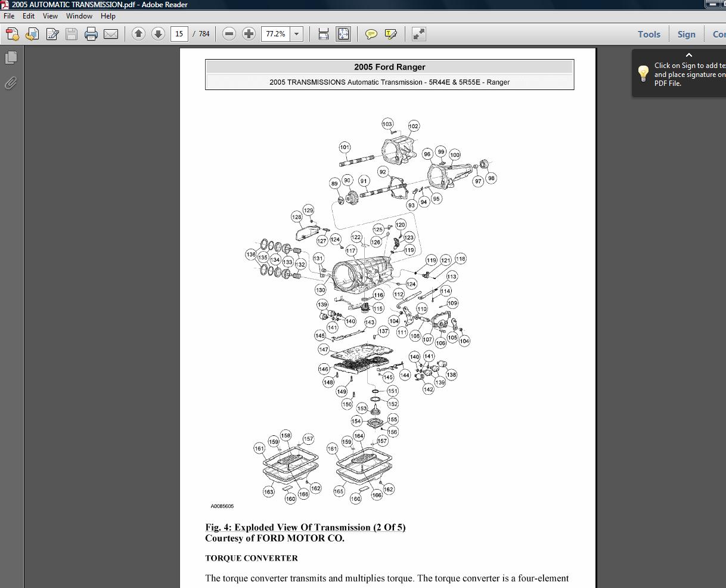Open the Sign pane
Screen dimensions: 726x588
pos(686,34)
